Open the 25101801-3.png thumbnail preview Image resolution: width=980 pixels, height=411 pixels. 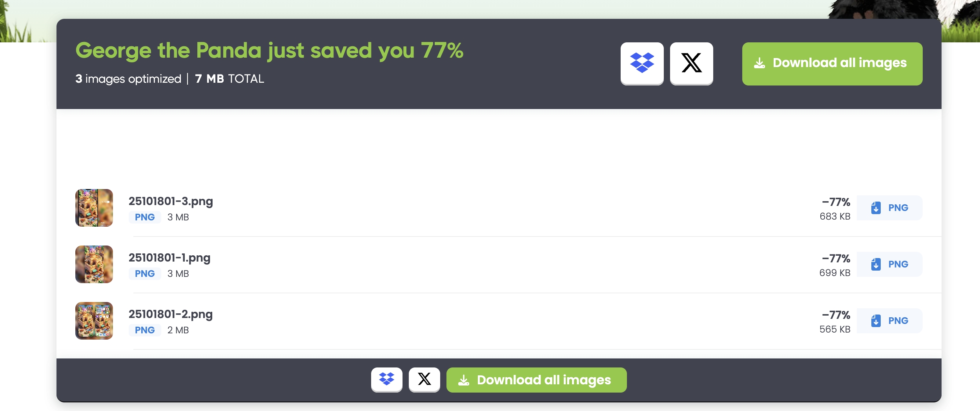pos(94,208)
